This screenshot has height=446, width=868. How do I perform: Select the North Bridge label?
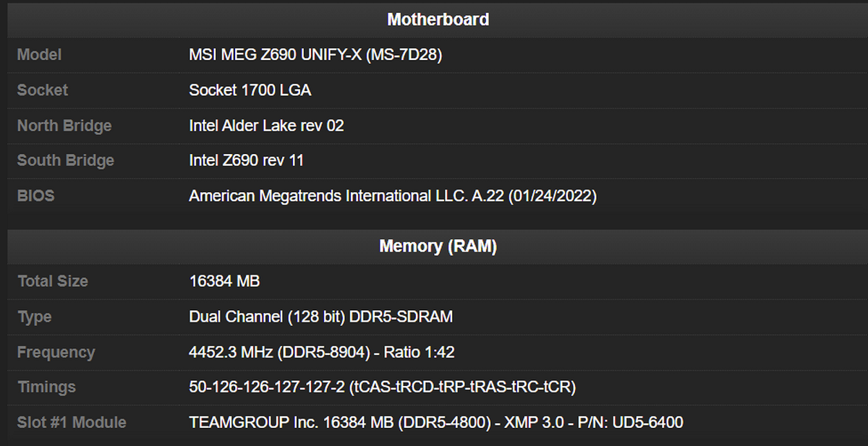pyautogui.click(x=64, y=126)
